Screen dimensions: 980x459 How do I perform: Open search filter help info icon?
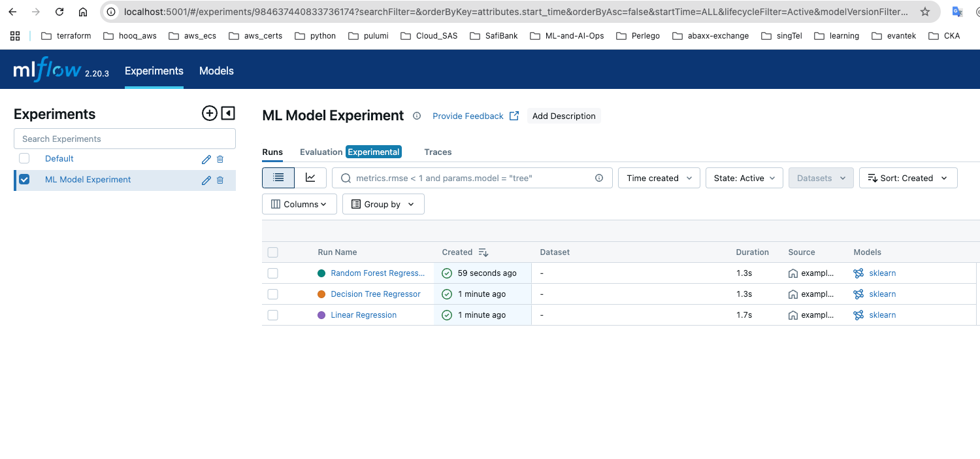coord(599,178)
